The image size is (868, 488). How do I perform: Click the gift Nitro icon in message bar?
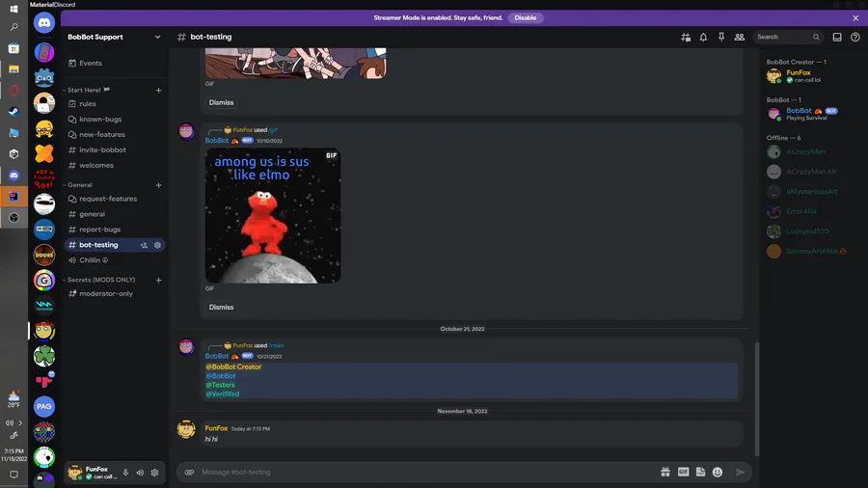[x=665, y=472]
